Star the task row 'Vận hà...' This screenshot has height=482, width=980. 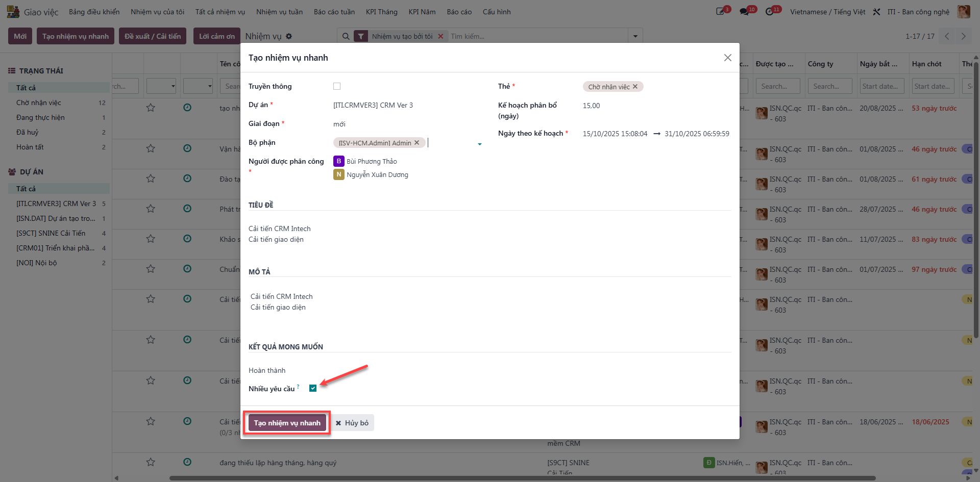pos(151,148)
